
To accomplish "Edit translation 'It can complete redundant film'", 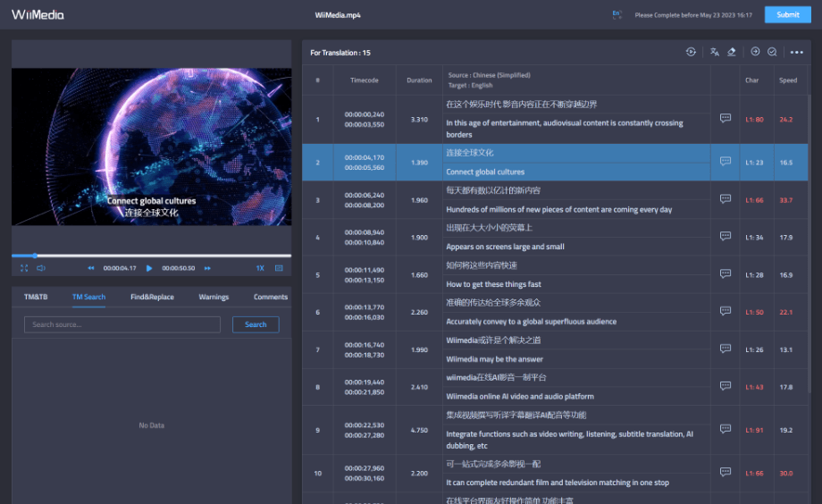I will coord(576,483).
